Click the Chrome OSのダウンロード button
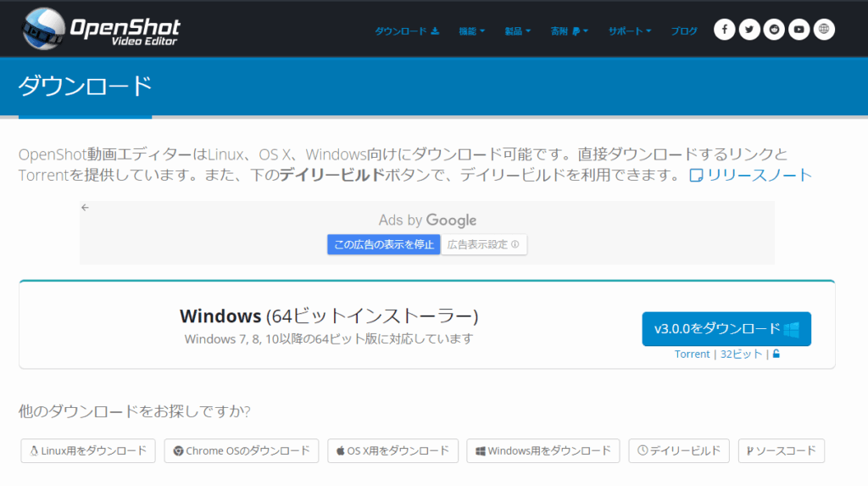 coord(242,450)
